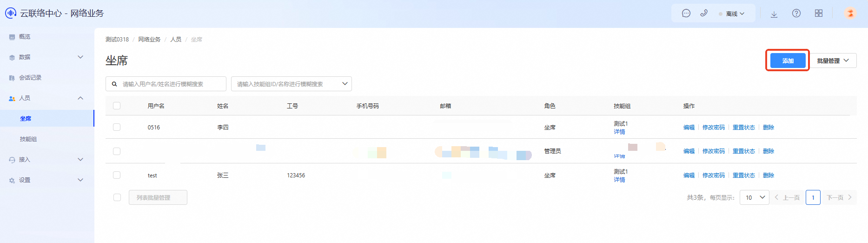Open the chat message bubble icon
Screen dimensions: 868x243
point(686,13)
